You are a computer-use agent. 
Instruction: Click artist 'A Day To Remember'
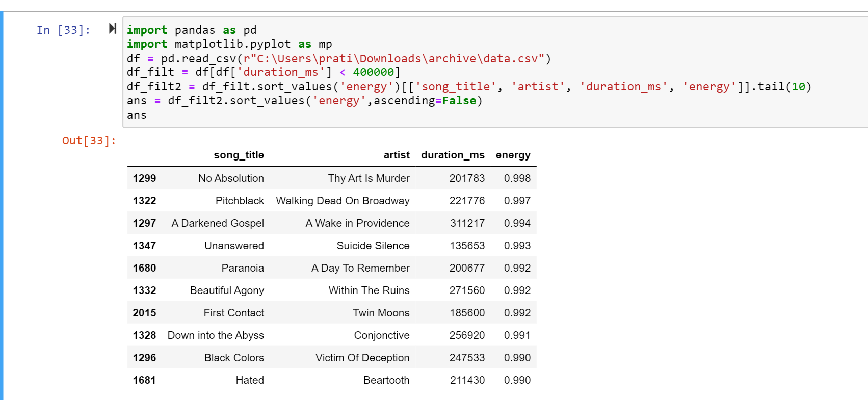point(360,268)
